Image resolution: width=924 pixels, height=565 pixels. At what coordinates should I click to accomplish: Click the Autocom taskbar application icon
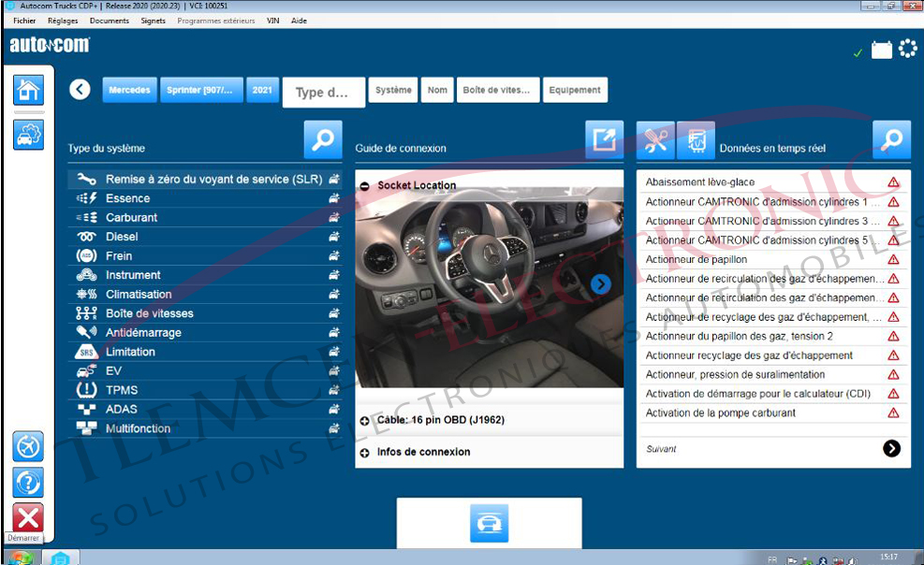click(60, 558)
